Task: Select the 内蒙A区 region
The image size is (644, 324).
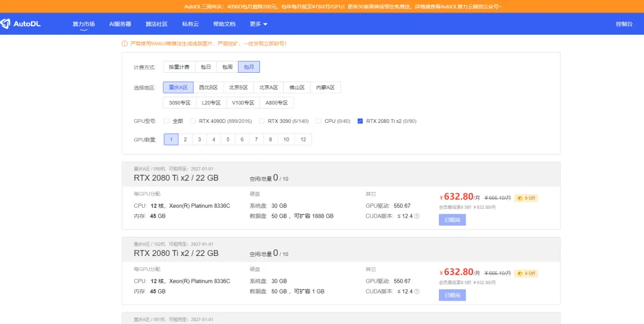Action: tap(326, 88)
